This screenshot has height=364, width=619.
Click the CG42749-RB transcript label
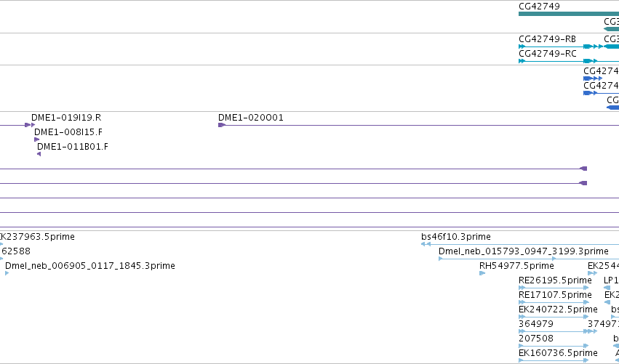(547, 39)
